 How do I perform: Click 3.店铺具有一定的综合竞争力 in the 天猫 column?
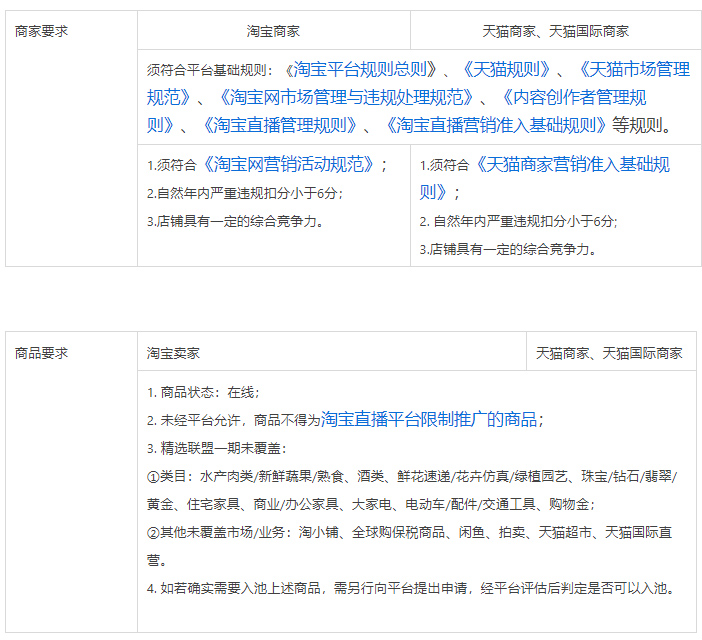508,249
